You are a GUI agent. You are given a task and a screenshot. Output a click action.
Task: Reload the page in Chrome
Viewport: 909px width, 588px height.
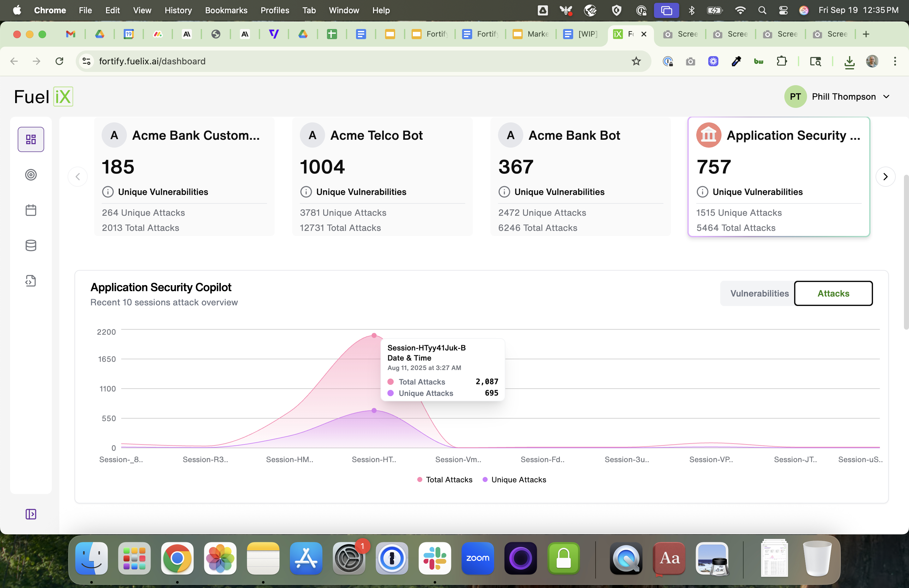pos(59,61)
